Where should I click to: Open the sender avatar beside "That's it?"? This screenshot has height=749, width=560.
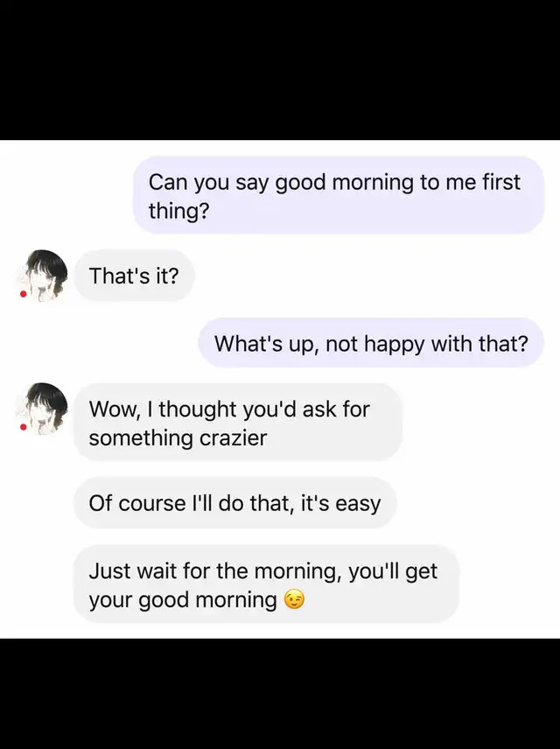(44, 276)
